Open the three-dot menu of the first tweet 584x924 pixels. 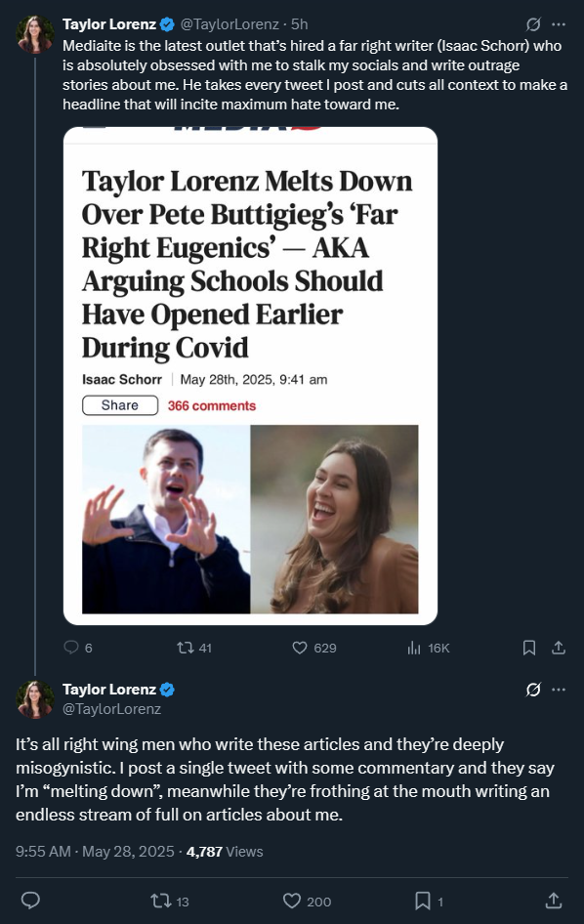click(559, 24)
